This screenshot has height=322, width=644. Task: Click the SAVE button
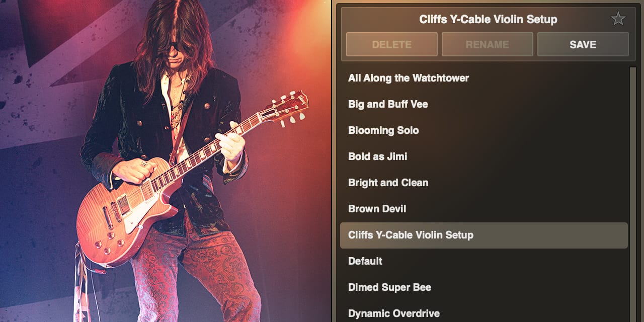583,44
